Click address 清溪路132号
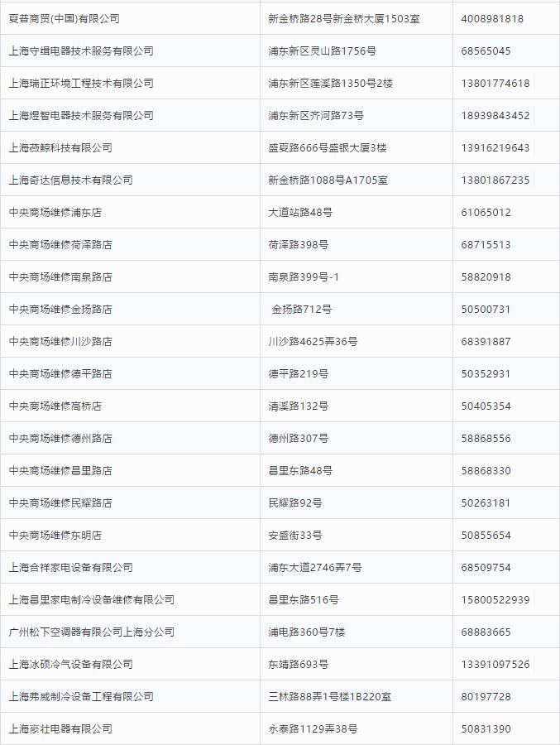 pyautogui.click(x=299, y=406)
